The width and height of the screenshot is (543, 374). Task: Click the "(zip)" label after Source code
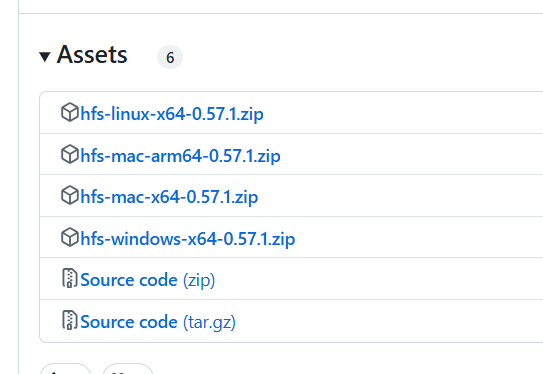199,280
